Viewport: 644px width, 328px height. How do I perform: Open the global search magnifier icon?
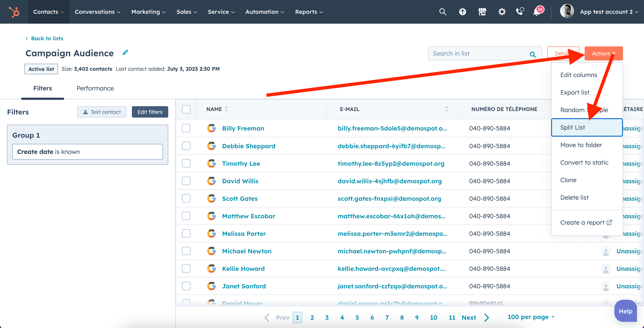[x=442, y=12]
